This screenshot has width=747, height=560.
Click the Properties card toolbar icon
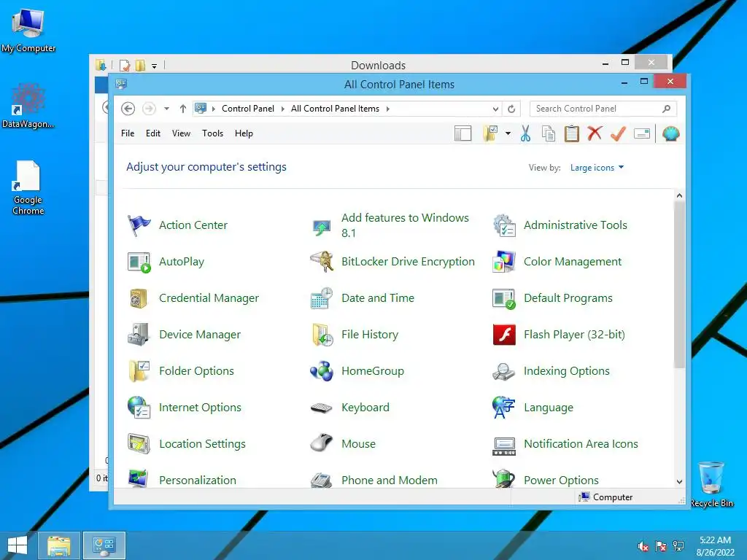tap(642, 134)
